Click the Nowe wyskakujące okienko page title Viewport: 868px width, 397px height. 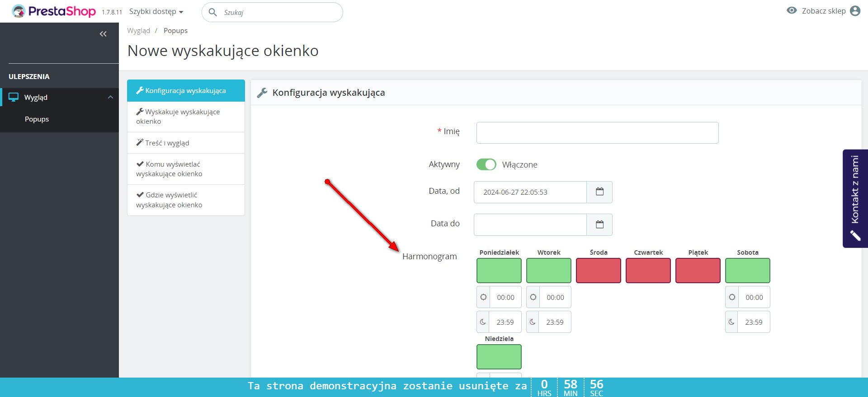click(223, 51)
